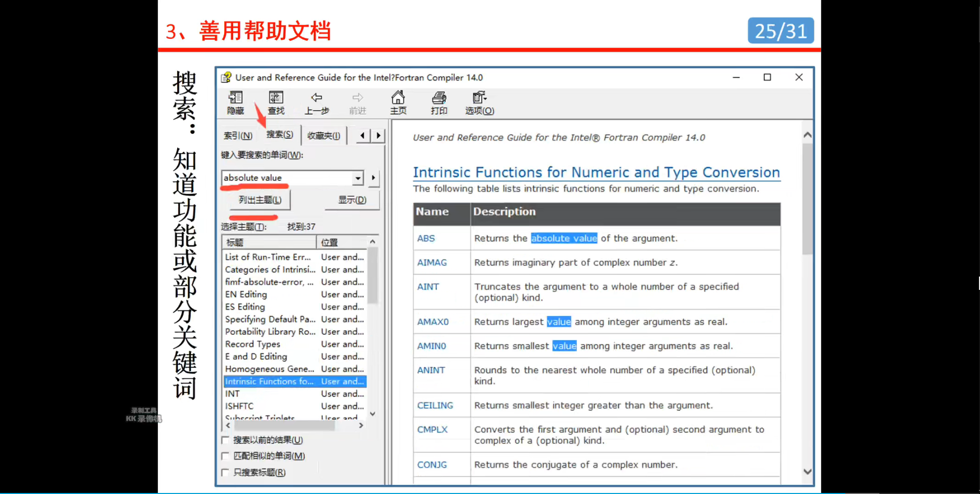Viewport: 980px width, 494px height.
Task: Open the CONJG function link
Action: click(x=432, y=465)
